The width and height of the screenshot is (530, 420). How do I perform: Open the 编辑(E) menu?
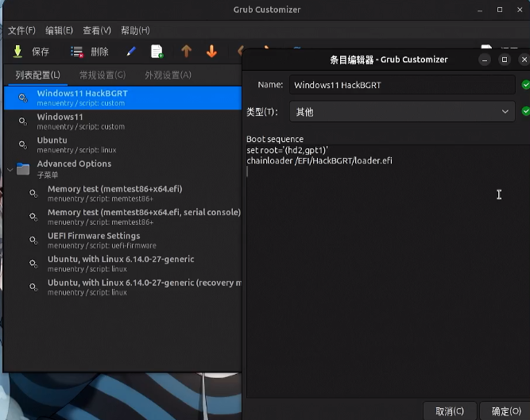pos(59,30)
